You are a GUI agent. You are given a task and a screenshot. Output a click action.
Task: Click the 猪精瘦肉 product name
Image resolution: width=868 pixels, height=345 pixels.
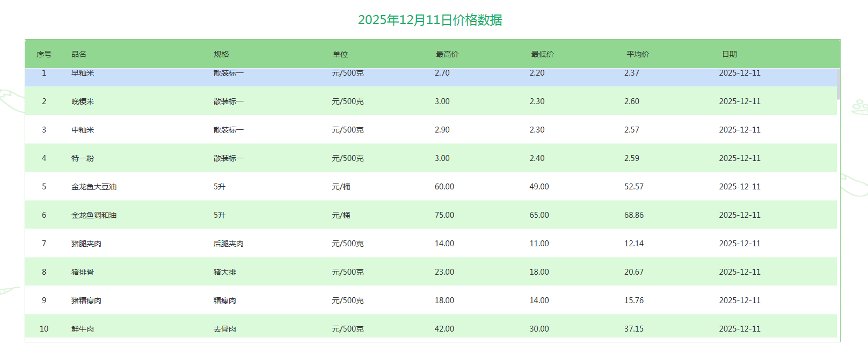coord(86,300)
